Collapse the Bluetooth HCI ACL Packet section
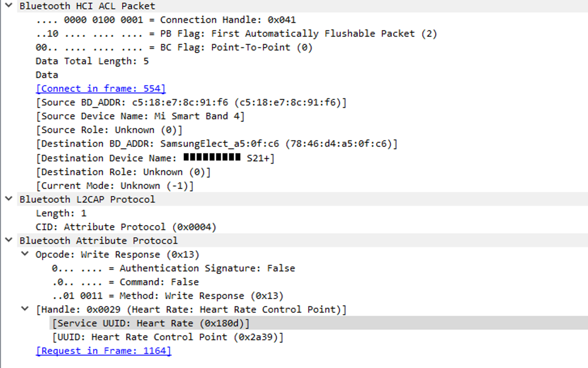 [9, 5]
